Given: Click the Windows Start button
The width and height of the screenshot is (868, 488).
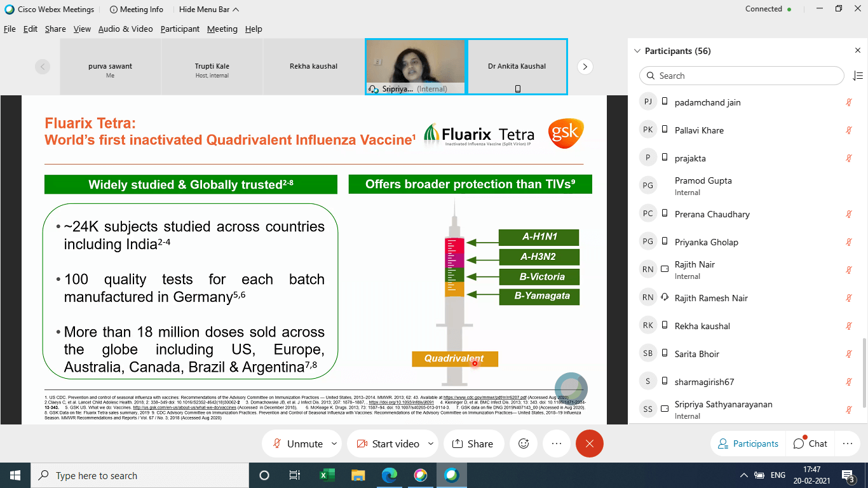Looking at the screenshot, I should pos(15,475).
